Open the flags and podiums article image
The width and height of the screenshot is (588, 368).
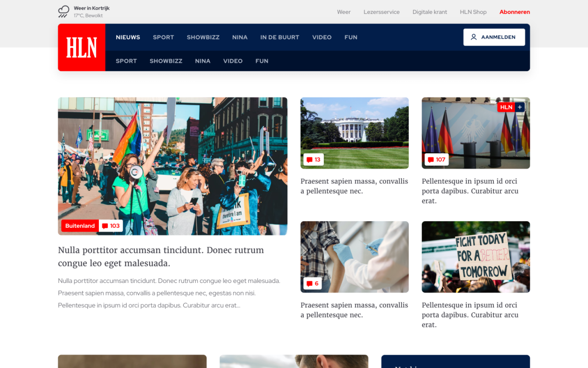476,133
